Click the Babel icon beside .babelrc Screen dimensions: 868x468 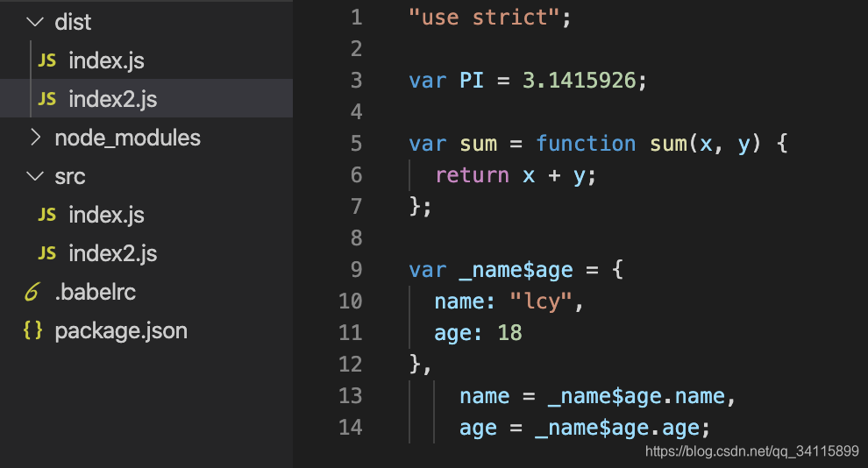coord(32,292)
